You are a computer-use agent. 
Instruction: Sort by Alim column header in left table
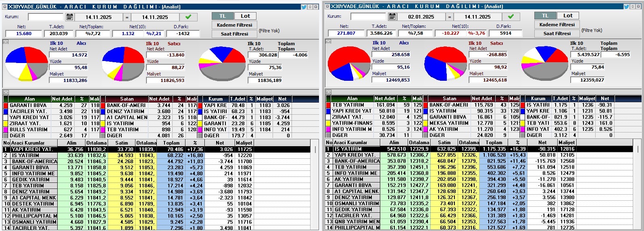point(71,143)
